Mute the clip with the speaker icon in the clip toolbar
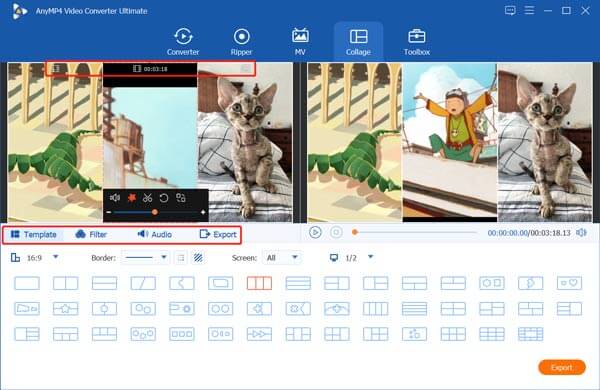 [x=115, y=198]
